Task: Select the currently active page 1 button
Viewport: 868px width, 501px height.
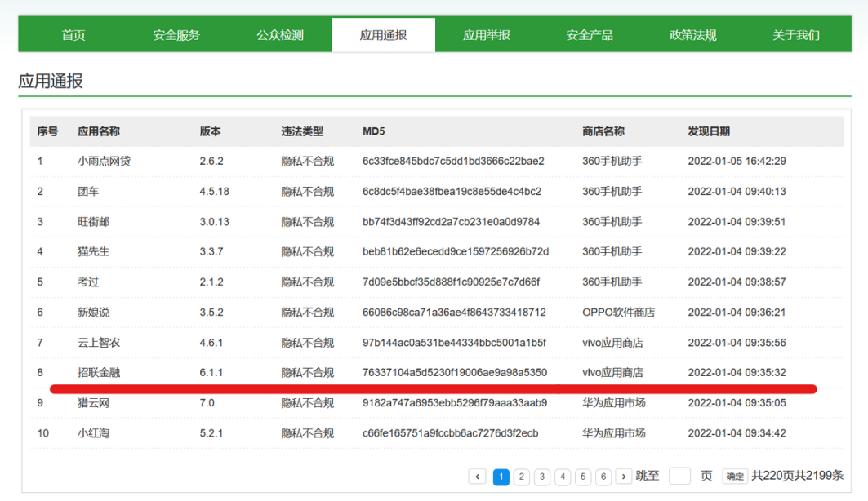Action: [501, 476]
